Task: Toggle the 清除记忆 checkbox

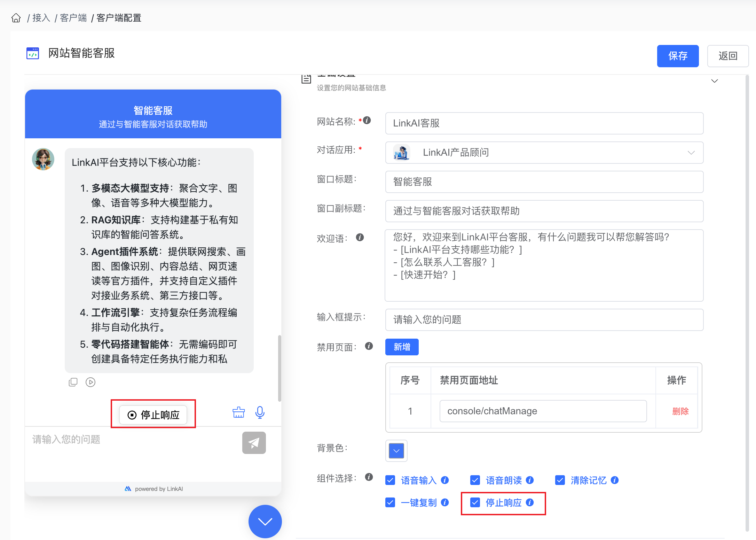Action: click(x=560, y=480)
